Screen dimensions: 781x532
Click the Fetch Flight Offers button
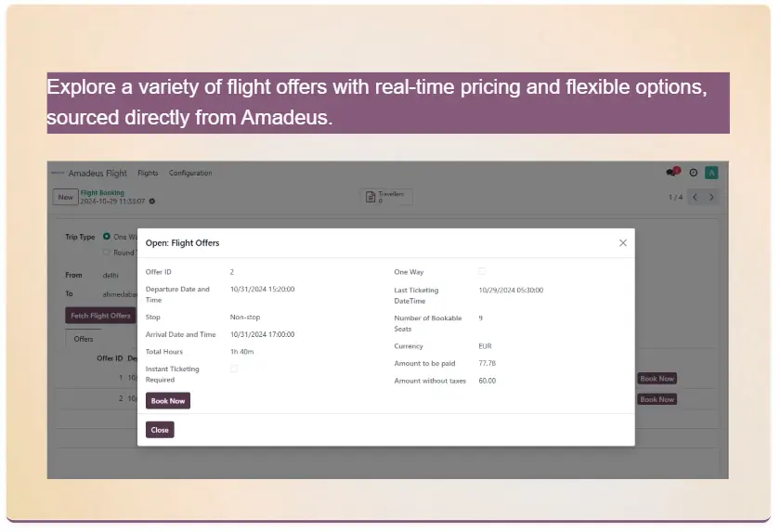[x=100, y=316]
